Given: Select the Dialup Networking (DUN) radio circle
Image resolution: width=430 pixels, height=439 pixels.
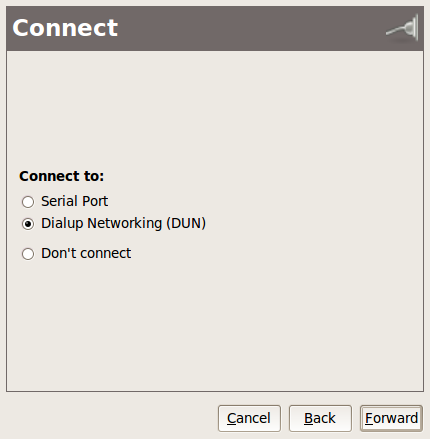Looking at the screenshot, I should 28,224.
